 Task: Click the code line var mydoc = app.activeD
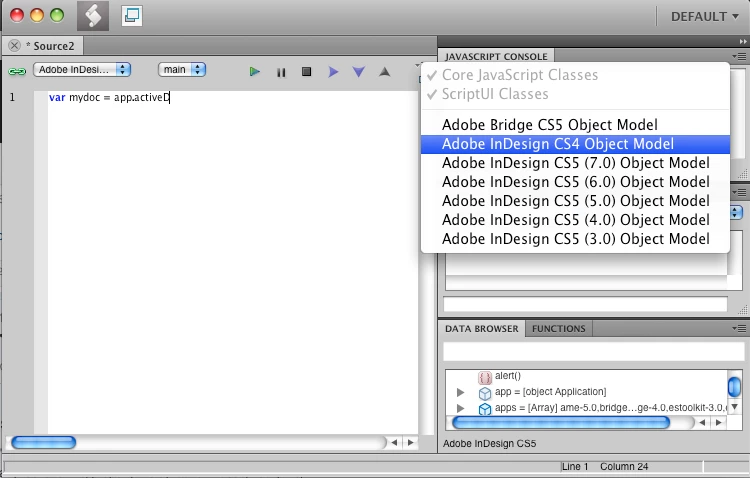coord(110,98)
